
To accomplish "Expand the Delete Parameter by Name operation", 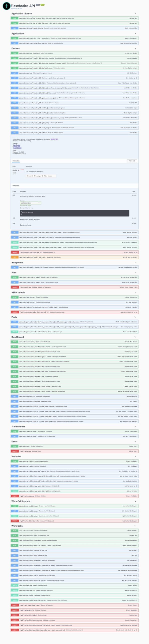I will 74,625.
